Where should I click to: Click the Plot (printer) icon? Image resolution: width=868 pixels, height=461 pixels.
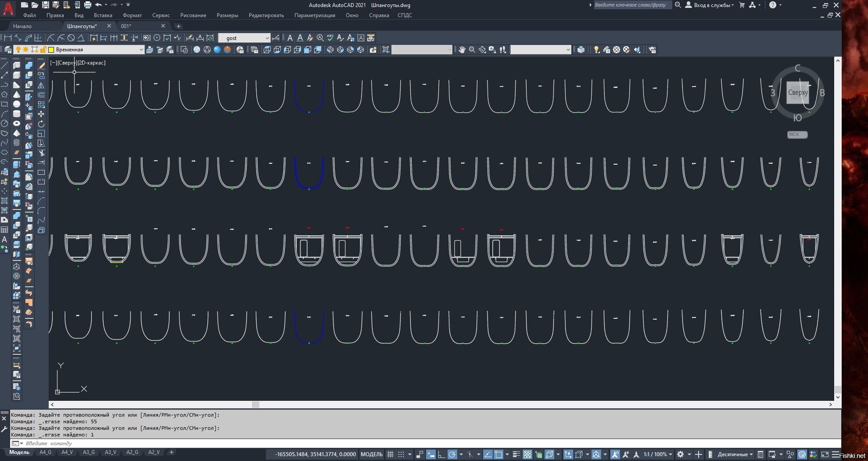pos(87,5)
